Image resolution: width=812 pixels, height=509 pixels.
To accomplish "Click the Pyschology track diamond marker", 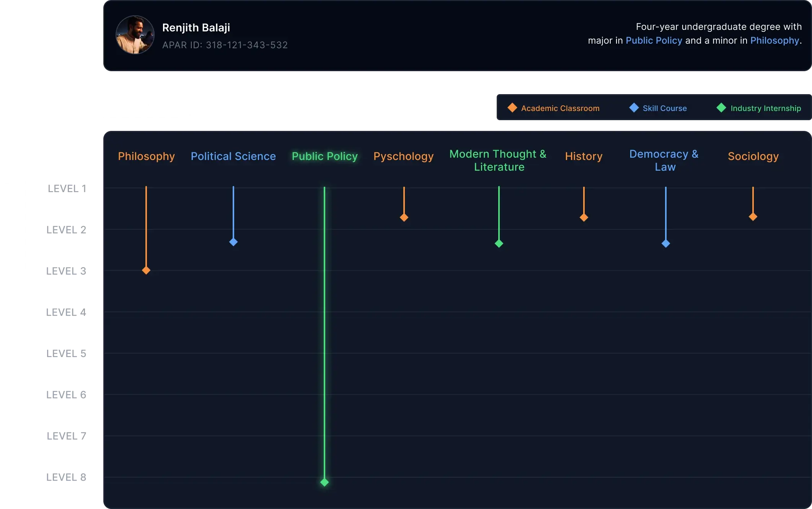I will point(404,218).
